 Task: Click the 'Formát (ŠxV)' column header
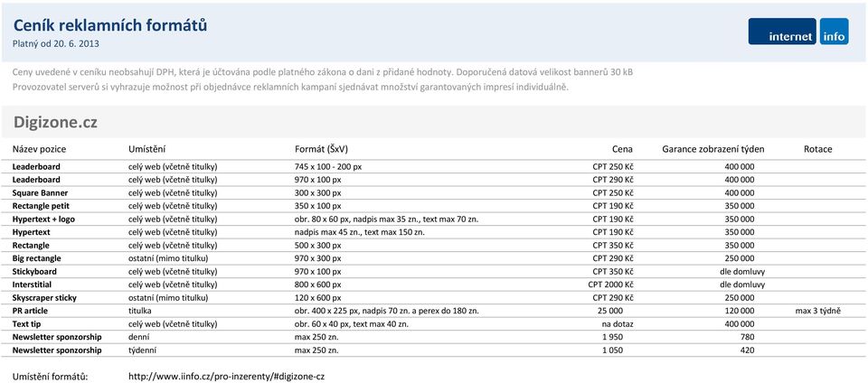coord(321,149)
